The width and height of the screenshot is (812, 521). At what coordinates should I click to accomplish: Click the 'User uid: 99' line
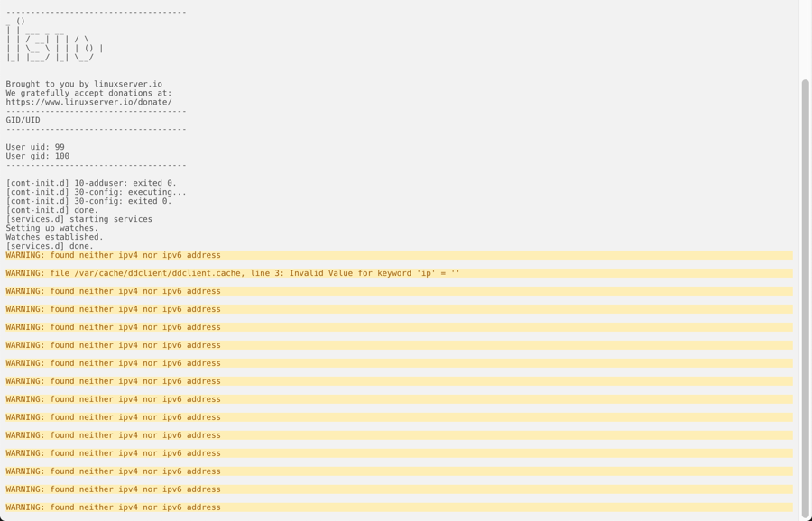[x=35, y=147]
